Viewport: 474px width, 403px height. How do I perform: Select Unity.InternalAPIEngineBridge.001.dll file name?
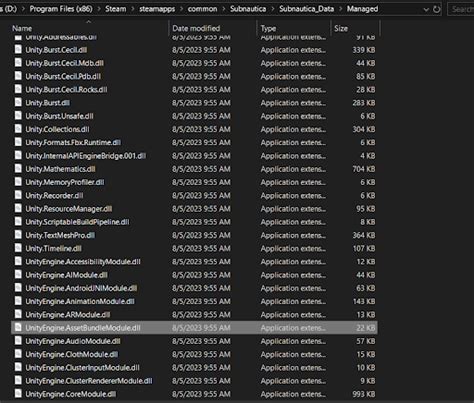pyautogui.click(x=86, y=156)
